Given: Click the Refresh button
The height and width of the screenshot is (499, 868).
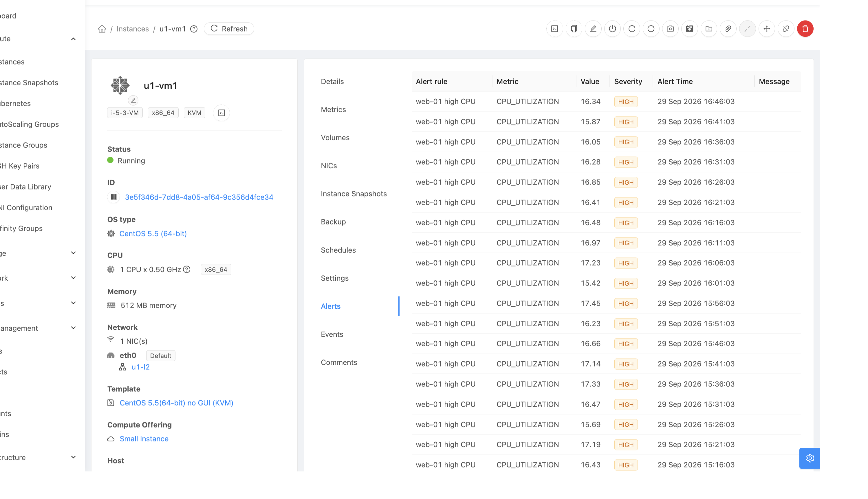Looking at the screenshot, I should pos(229,29).
